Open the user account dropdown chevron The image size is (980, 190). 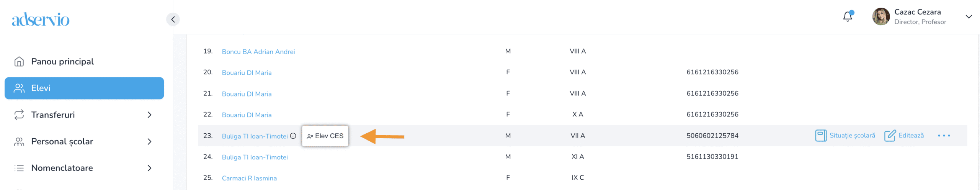point(969,16)
